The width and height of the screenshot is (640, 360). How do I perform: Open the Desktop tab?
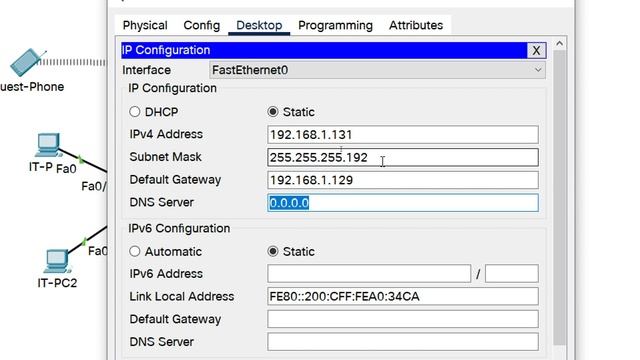259,25
